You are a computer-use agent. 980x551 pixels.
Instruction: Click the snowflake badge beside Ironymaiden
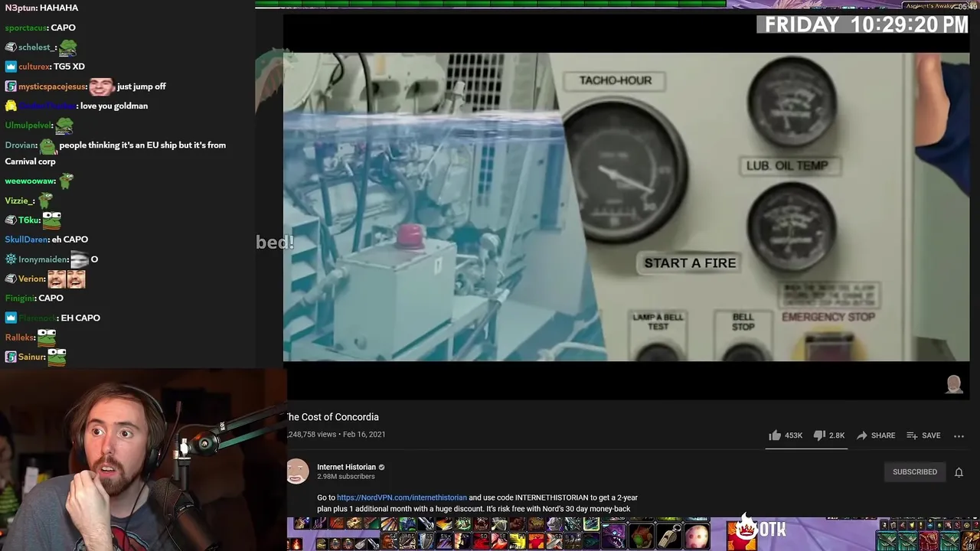pyautogui.click(x=11, y=259)
